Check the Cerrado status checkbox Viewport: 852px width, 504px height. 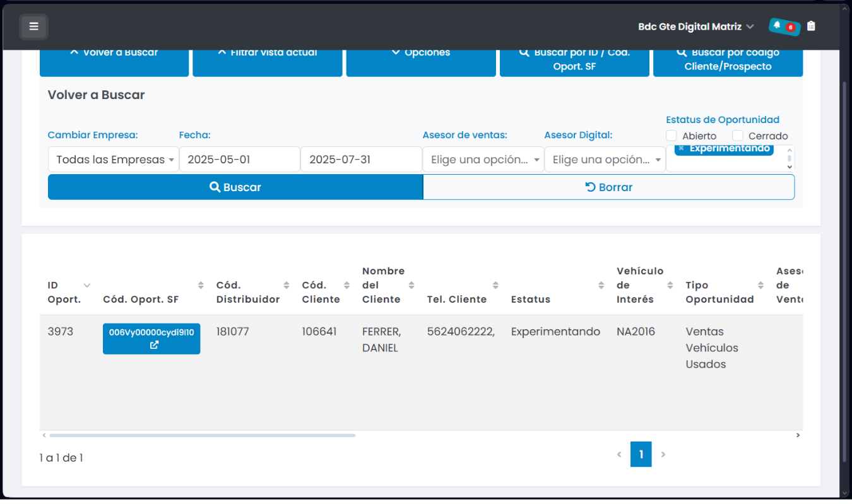click(x=738, y=136)
